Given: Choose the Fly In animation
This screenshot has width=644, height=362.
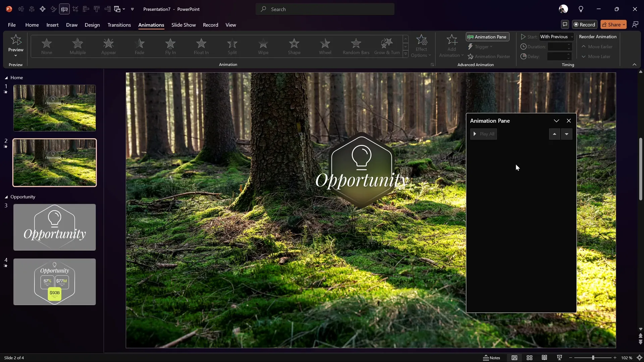Looking at the screenshot, I should [170, 46].
